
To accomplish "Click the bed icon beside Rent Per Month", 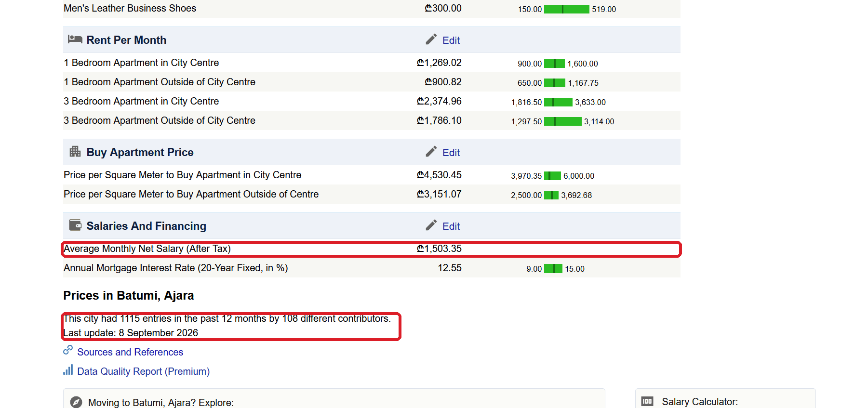I will pyautogui.click(x=75, y=39).
